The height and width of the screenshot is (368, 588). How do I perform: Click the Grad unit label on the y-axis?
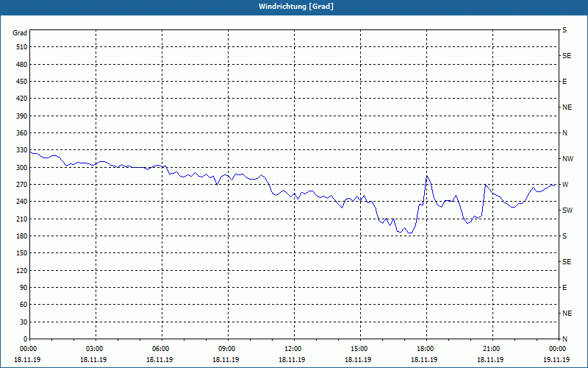(x=20, y=33)
